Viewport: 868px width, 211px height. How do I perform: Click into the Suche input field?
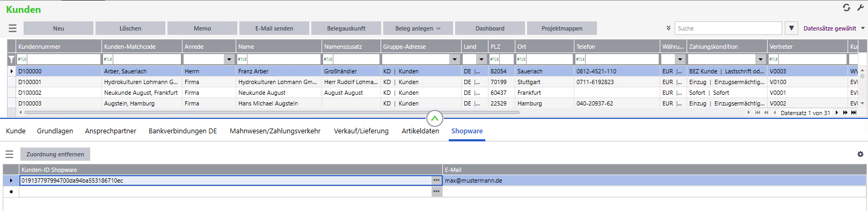coord(728,28)
